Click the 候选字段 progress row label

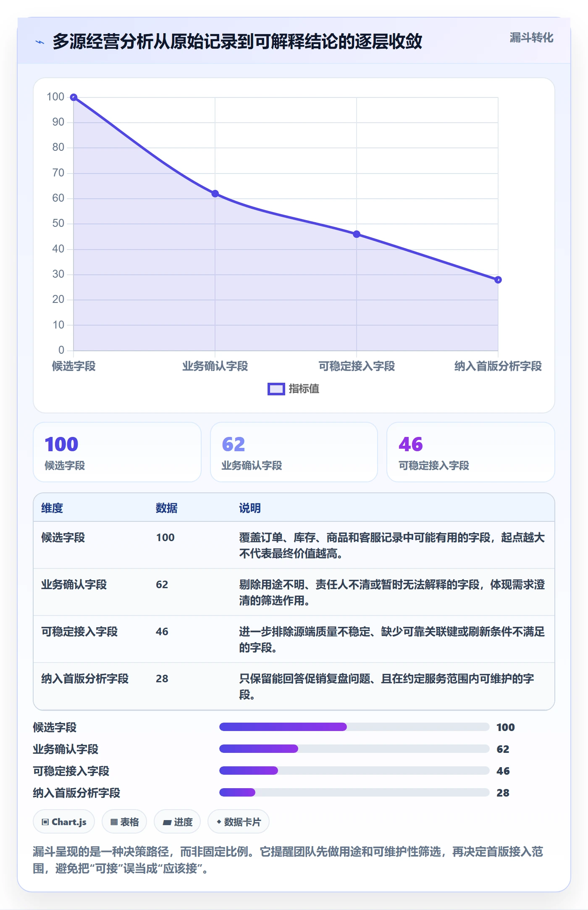pyautogui.click(x=55, y=727)
